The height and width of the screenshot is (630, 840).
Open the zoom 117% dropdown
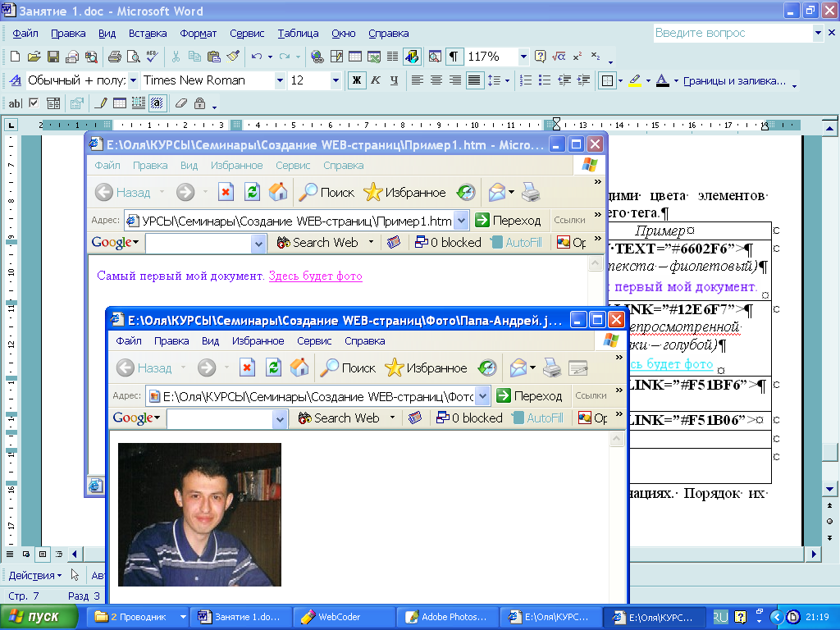[523, 57]
